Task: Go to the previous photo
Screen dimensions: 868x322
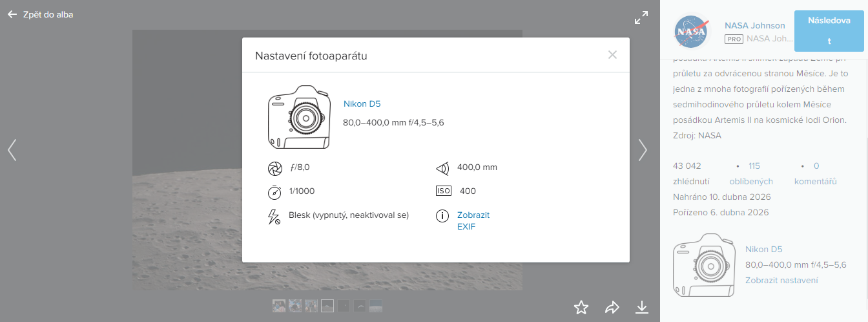Action: (x=12, y=150)
